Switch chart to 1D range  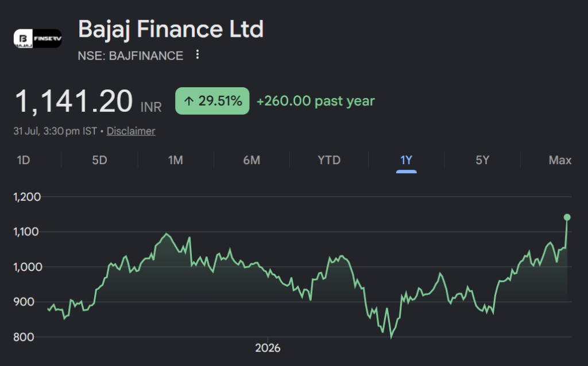23,160
